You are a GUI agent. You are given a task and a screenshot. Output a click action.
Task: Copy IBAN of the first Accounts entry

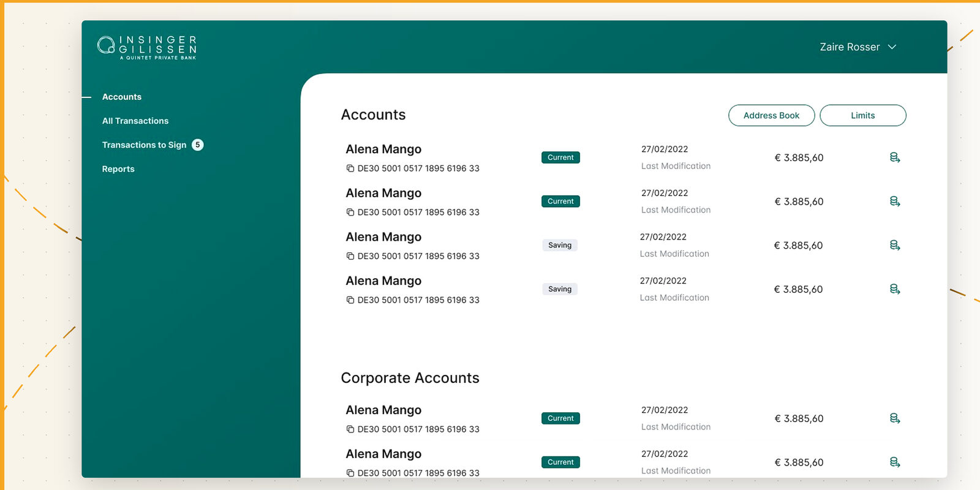click(350, 168)
